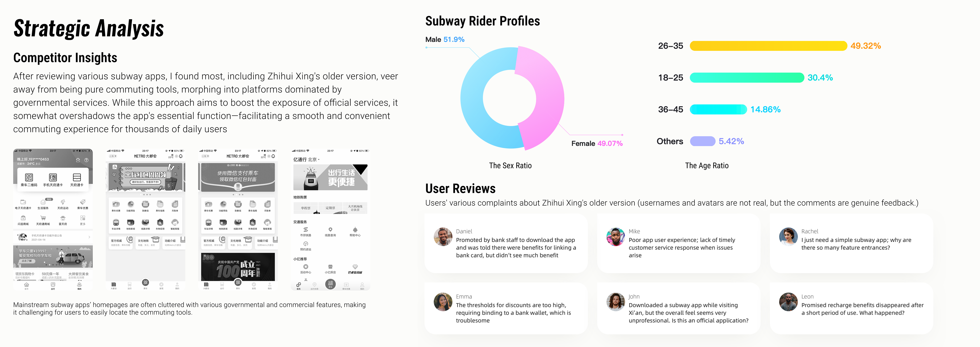This screenshot has height=347, width=980.
Task: Click Daniel's avatar in User Reviews
Action: point(443,237)
